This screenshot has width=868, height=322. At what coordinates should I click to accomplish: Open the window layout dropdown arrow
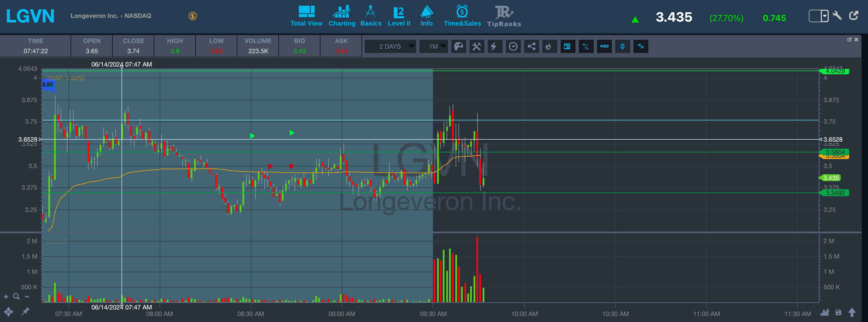click(x=824, y=16)
